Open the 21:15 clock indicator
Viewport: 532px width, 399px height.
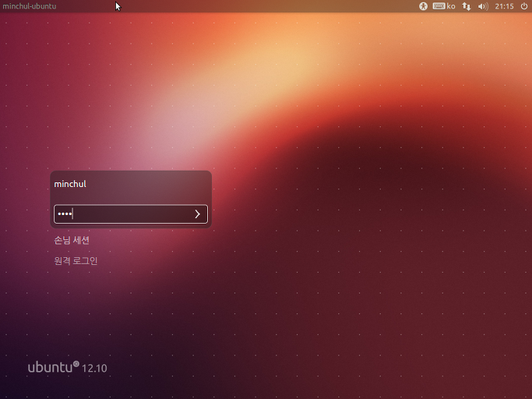point(504,6)
